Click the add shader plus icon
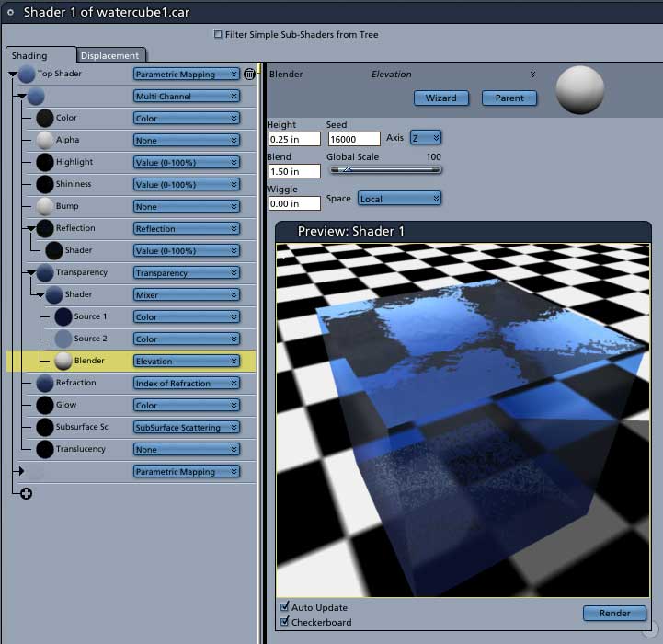The image size is (663, 644). click(27, 493)
